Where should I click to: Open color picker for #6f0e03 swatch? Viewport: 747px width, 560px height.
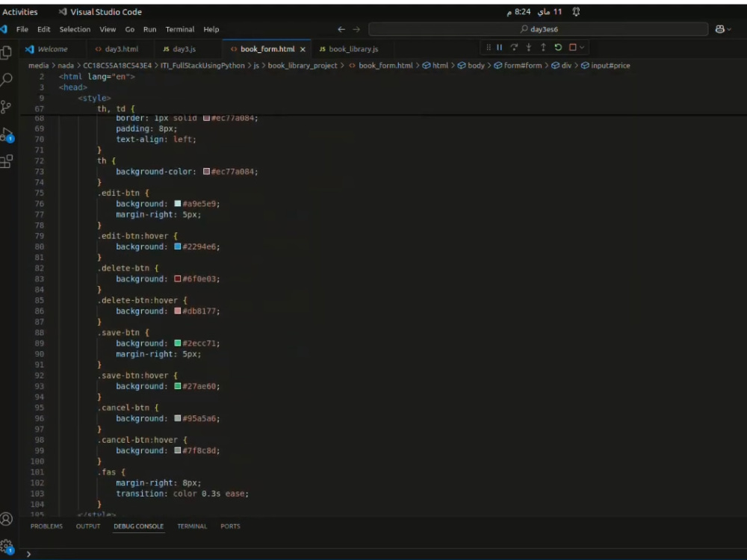click(178, 279)
